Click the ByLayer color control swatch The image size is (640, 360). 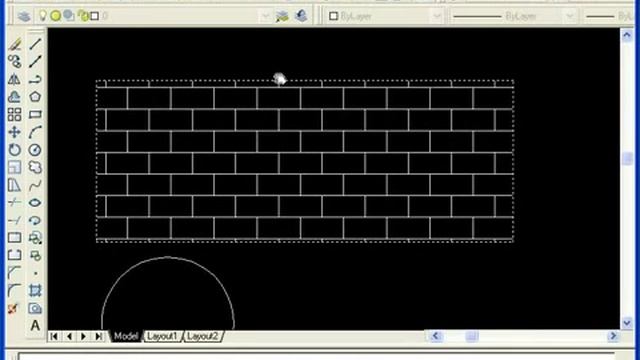333,16
